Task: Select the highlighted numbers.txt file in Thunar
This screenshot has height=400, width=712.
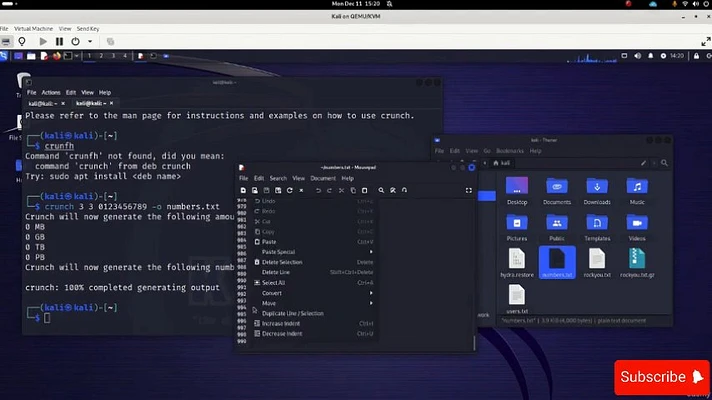Action: point(557,262)
